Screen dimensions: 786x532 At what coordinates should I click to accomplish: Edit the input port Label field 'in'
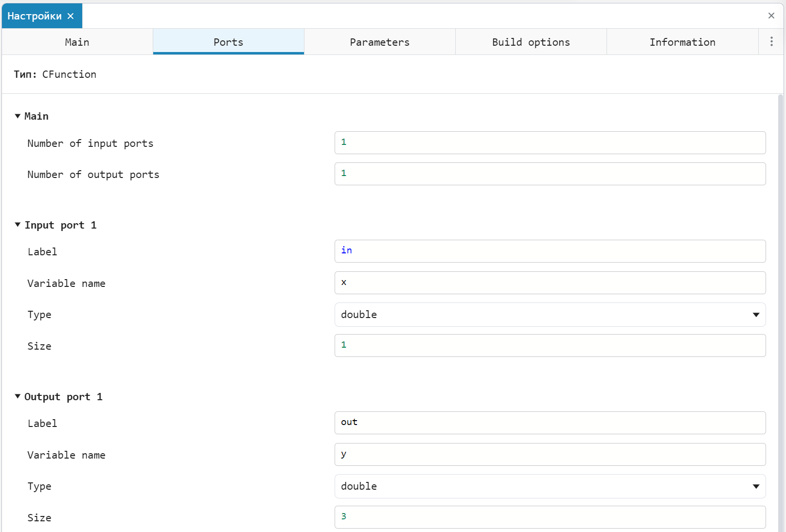pyautogui.click(x=550, y=251)
